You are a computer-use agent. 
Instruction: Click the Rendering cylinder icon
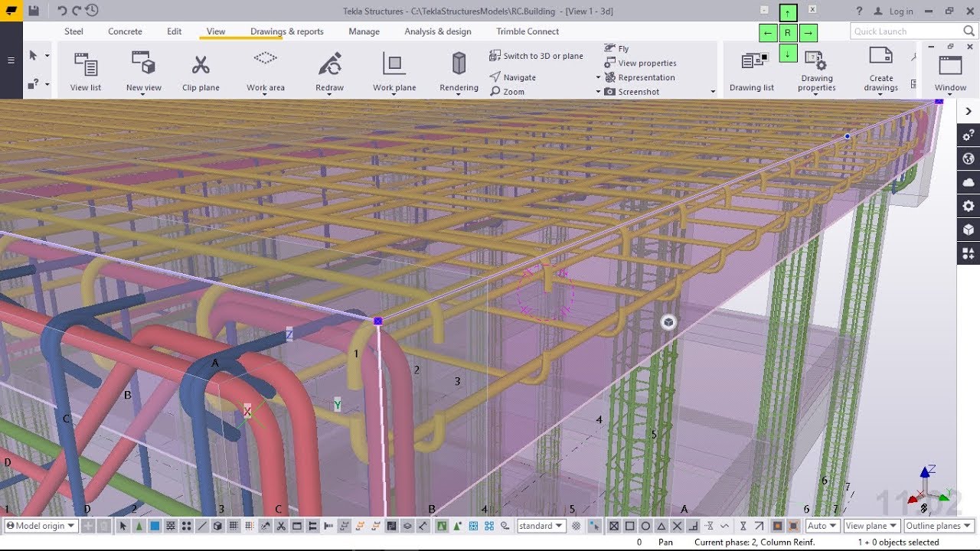coord(459,63)
